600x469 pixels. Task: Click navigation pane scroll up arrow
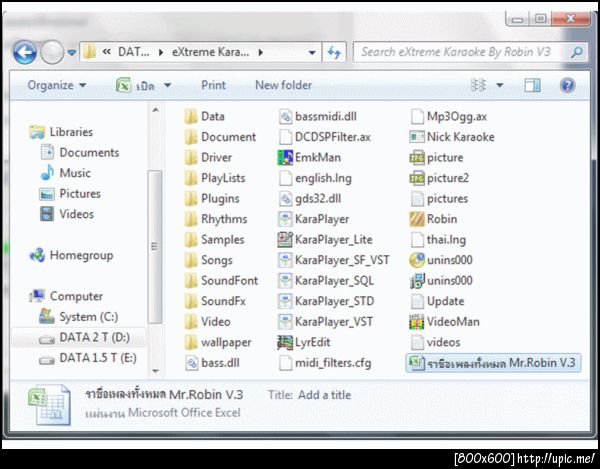coord(155,110)
